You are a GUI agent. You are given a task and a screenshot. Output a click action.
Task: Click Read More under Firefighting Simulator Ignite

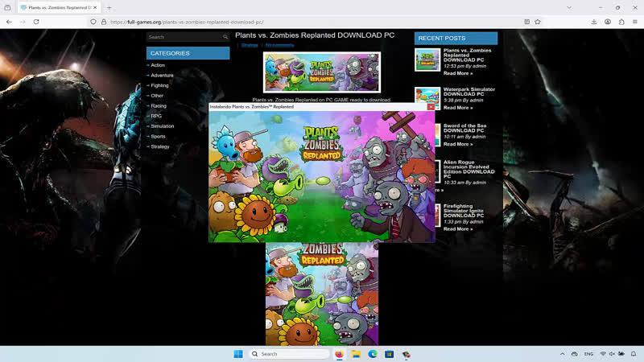[x=458, y=229]
